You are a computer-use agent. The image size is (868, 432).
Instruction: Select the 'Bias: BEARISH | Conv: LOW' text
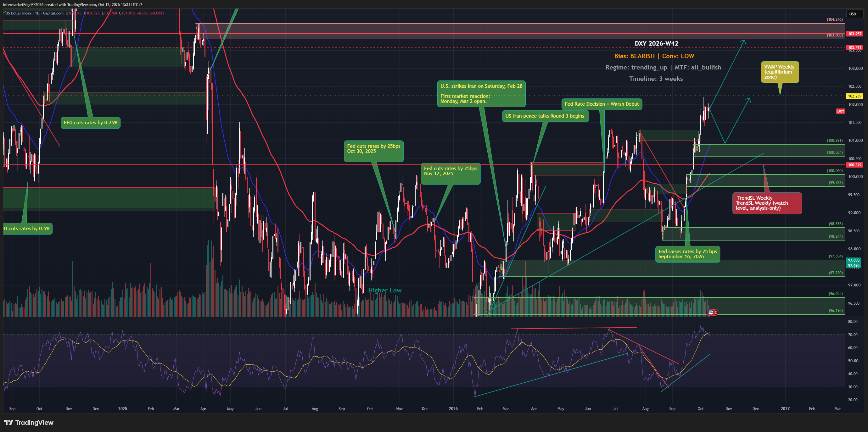point(654,56)
